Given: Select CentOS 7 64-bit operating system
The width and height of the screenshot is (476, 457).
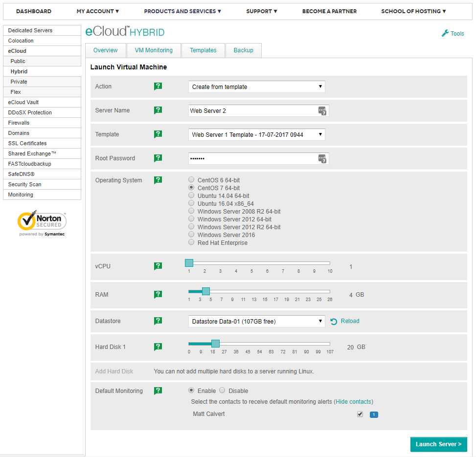Looking at the screenshot, I should pyautogui.click(x=191, y=187).
